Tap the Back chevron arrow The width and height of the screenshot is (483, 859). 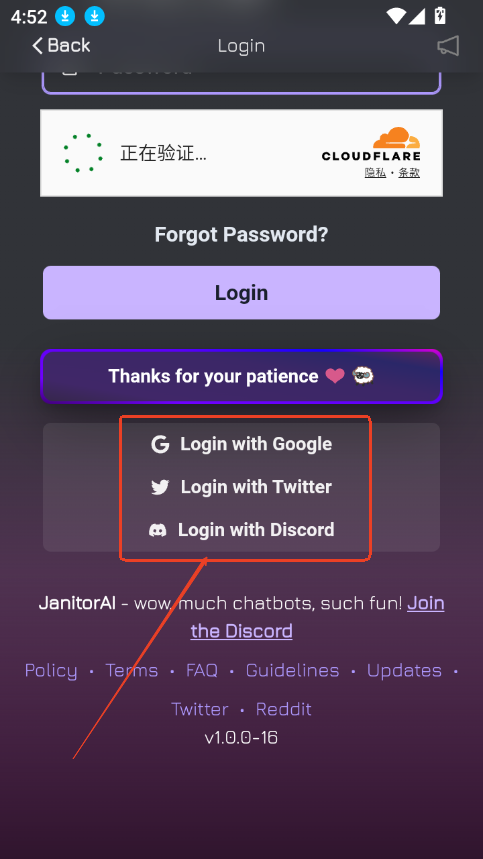point(37,45)
